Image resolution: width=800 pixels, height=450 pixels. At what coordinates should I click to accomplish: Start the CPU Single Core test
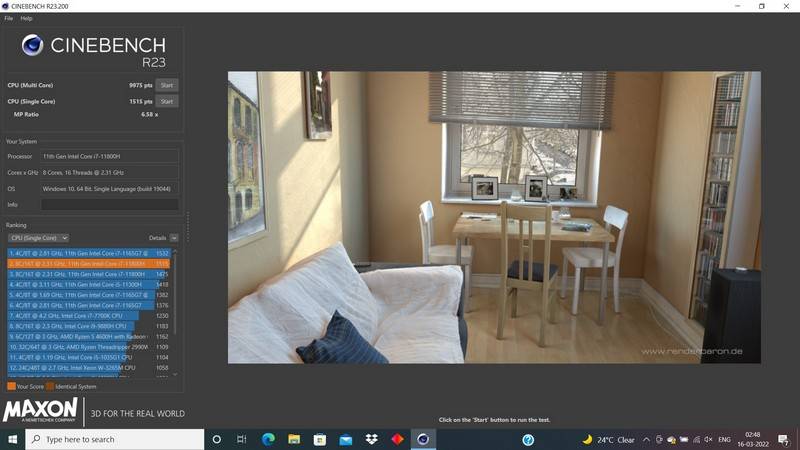(167, 101)
